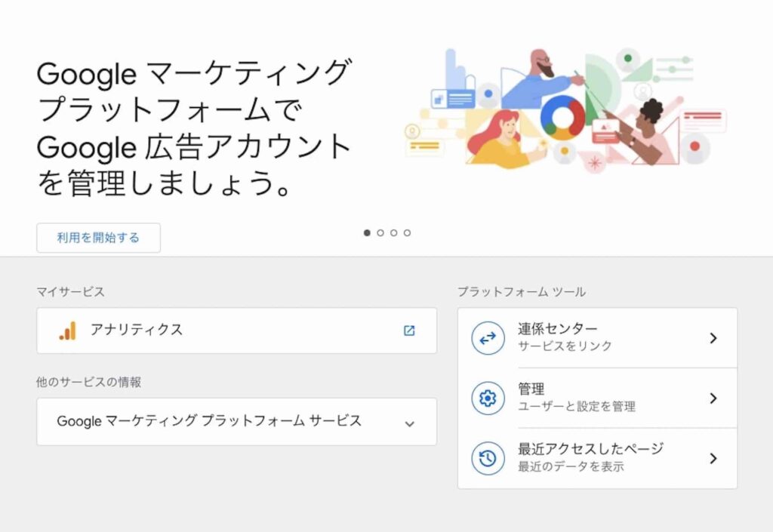The height and width of the screenshot is (532, 773).
Task: Click the 最近のデータを表示 subtitle text
Action: [x=571, y=466]
